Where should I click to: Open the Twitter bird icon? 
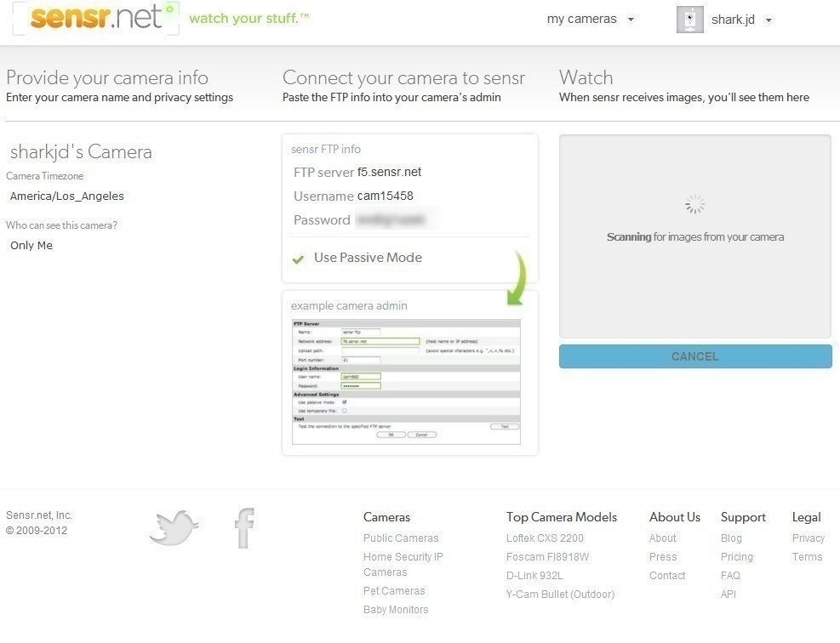point(174,528)
